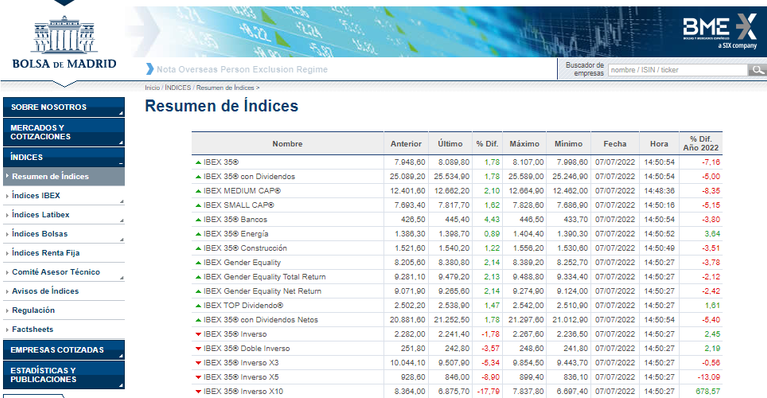The width and height of the screenshot is (767, 398).
Task: Click green up arrow beside IBEX 35® Bancos
Action: coord(198,220)
